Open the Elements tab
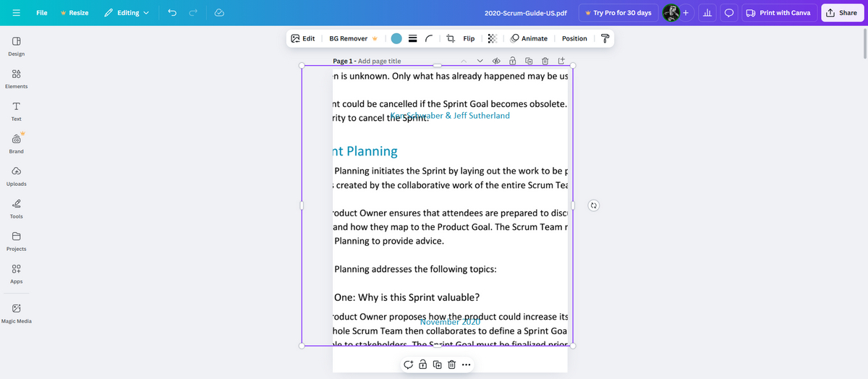868x379 pixels. click(x=16, y=79)
